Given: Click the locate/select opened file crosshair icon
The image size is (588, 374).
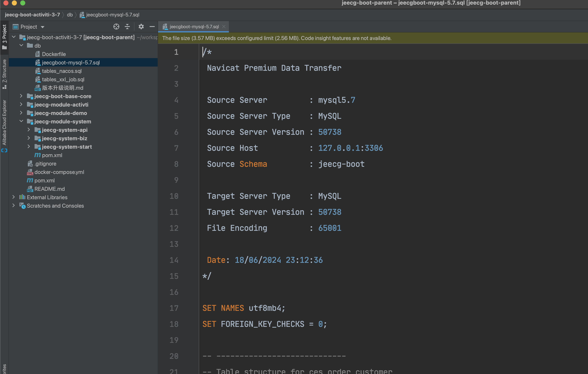Looking at the screenshot, I should tap(116, 27).
